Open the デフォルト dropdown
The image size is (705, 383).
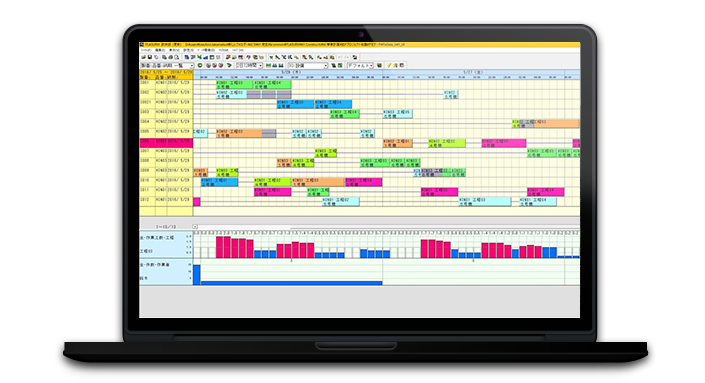click(360, 66)
